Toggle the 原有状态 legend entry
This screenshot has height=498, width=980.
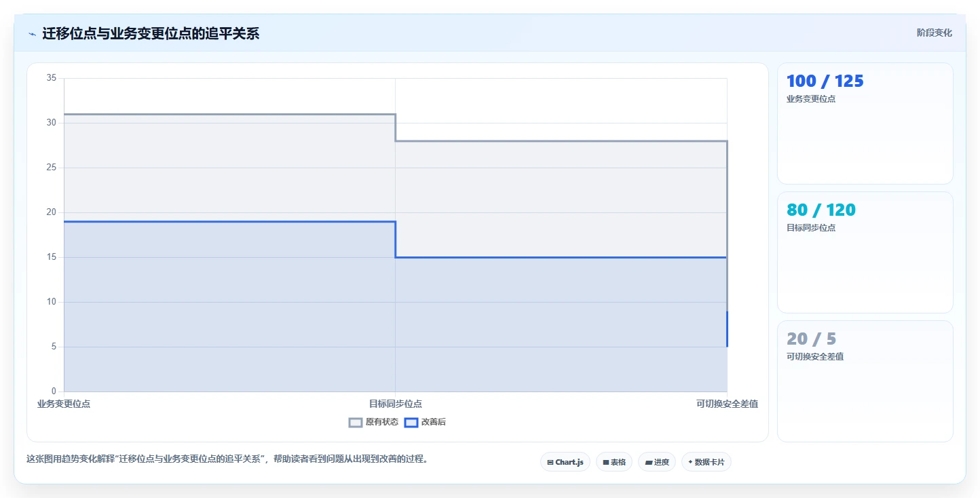[373, 422]
